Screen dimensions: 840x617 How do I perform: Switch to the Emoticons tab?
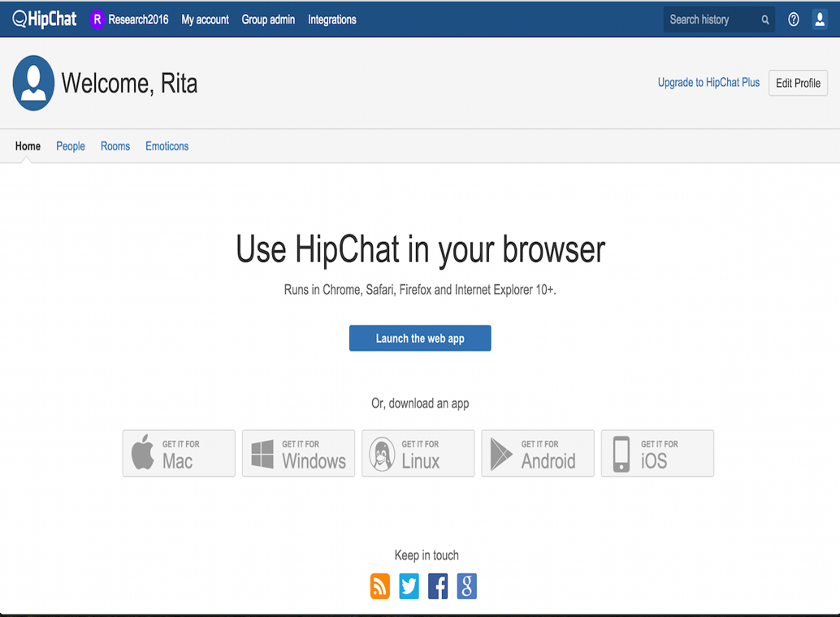tap(167, 146)
